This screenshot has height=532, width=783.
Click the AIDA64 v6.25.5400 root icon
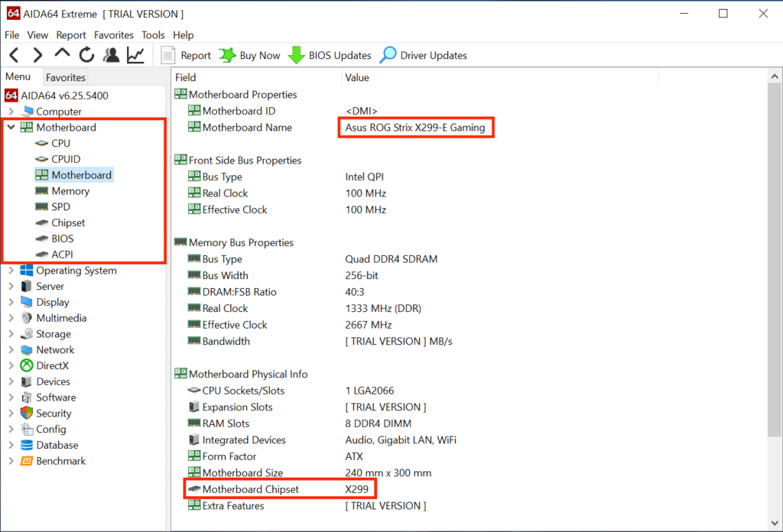pos(11,96)
